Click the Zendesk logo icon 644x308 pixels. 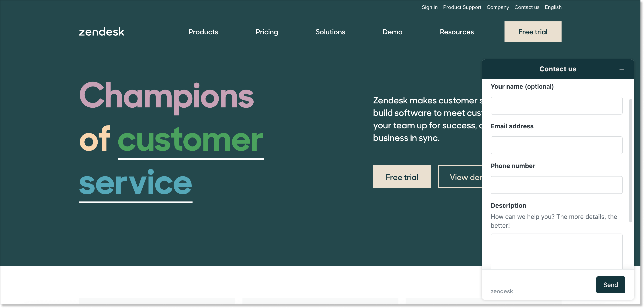click(x=101, y=32)
